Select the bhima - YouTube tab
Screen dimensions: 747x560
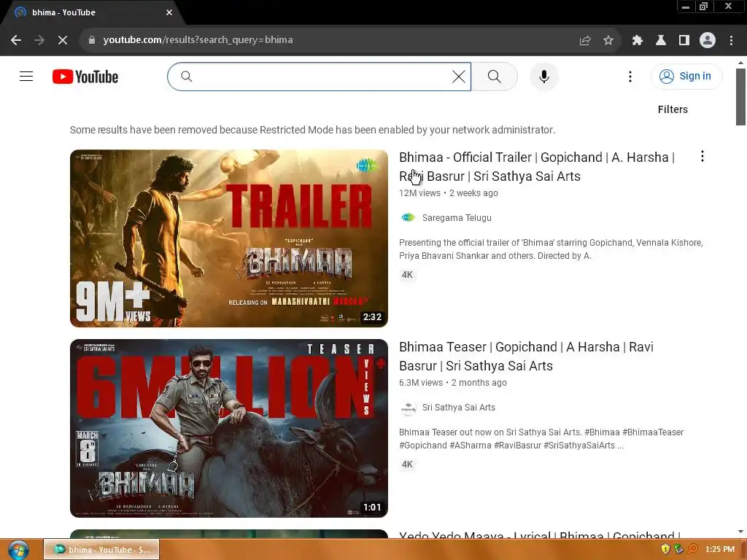coord(93,12)
